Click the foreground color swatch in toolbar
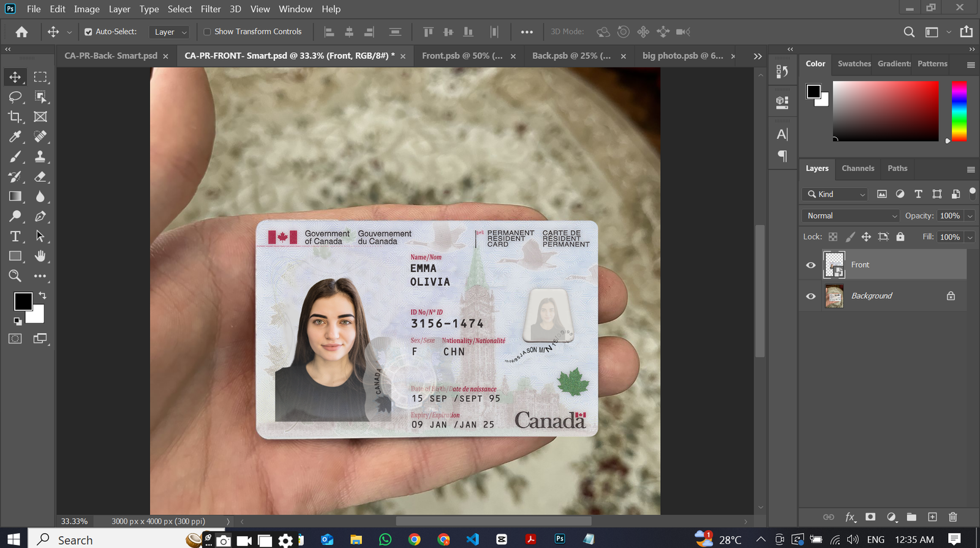 23,301
